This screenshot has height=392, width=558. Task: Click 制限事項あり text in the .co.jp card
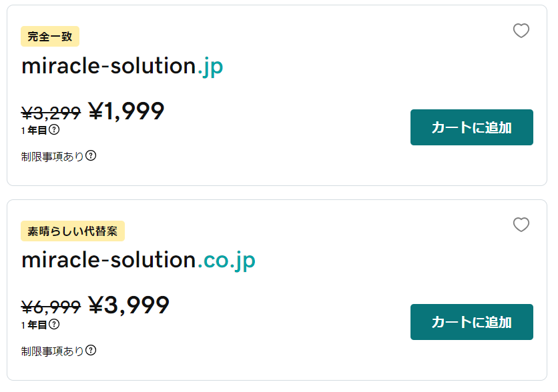52,351
